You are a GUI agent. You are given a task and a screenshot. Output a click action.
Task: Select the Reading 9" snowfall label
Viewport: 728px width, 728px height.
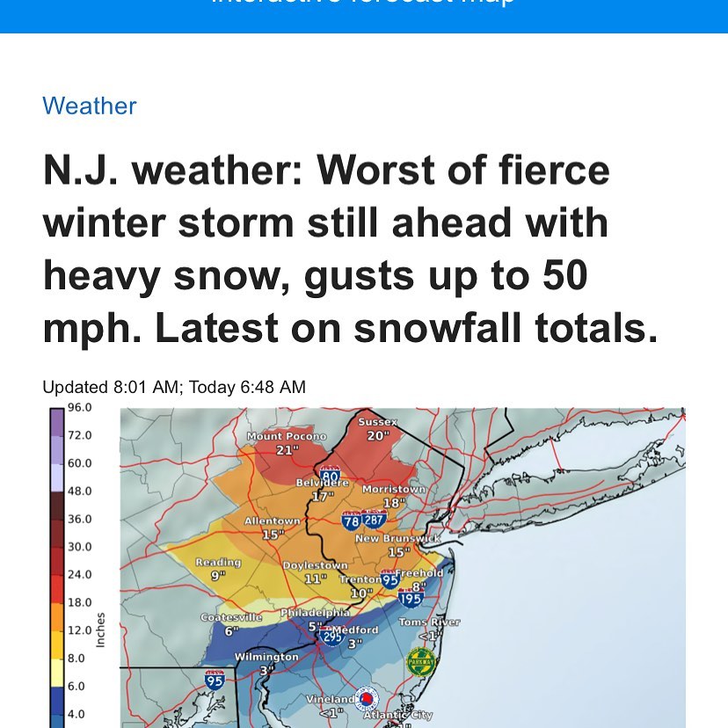[217, 568]
